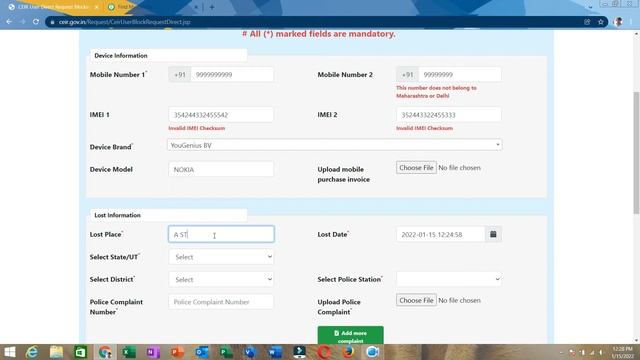Open the green Store taskbar icon

pos(81,352)
